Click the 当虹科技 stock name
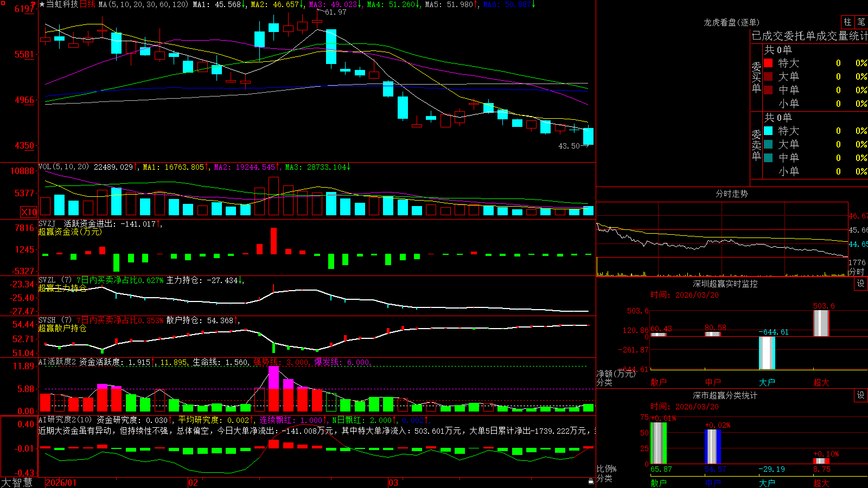Screen dimensions: 868x488 tap(62, 4)
